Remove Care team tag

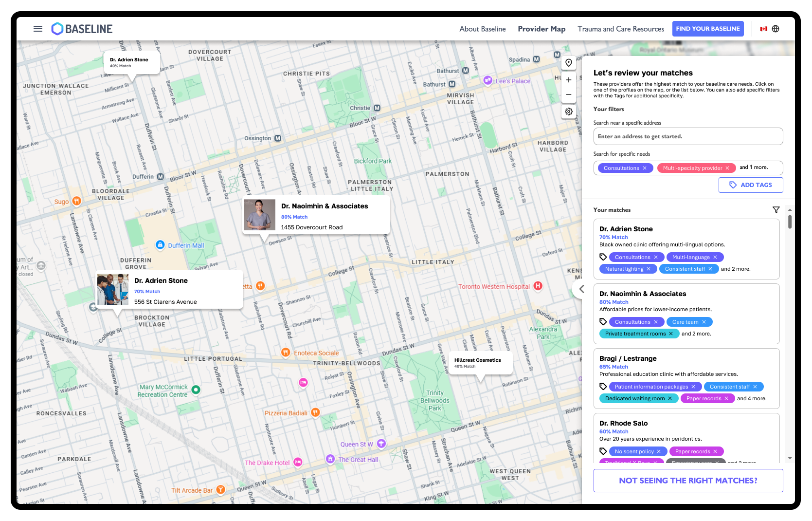pyautogui.click(x=704, y=322)
